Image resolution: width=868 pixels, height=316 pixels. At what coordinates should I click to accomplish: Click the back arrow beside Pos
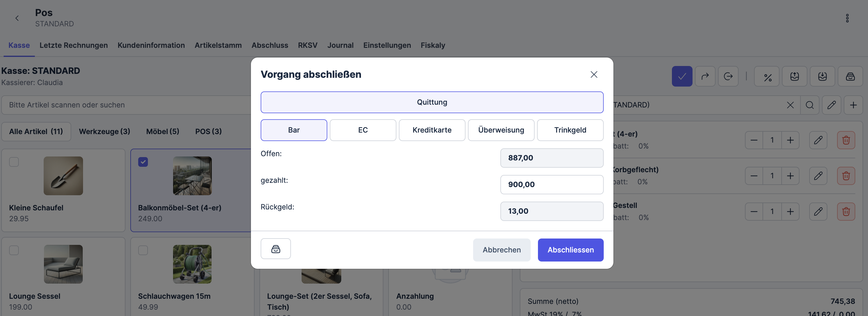click(x=17, y=18)
